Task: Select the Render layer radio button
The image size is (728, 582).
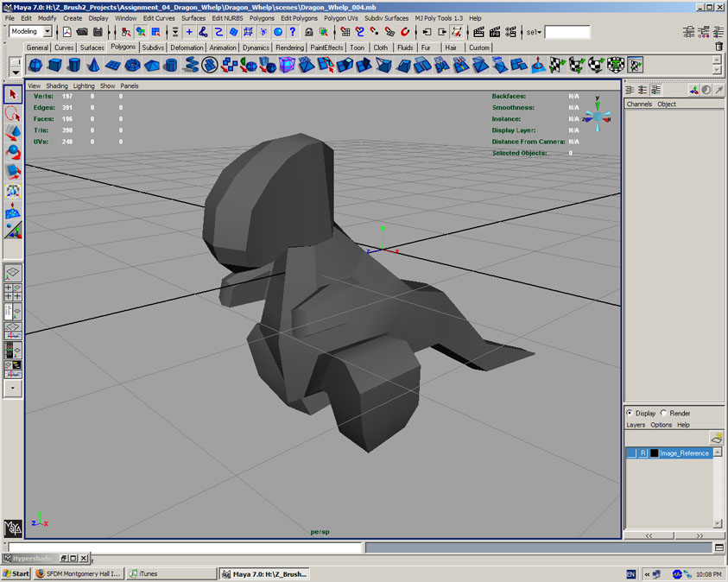Action: (663, 413)
